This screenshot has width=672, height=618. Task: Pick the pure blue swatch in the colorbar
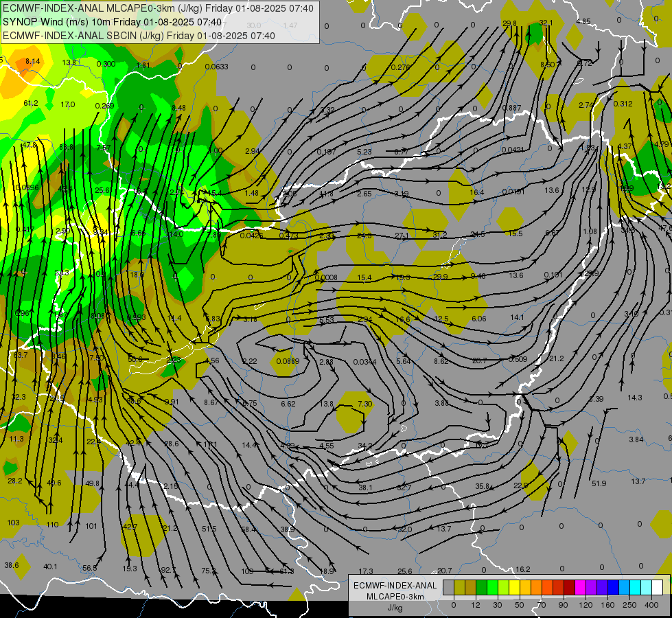(613, 587)
